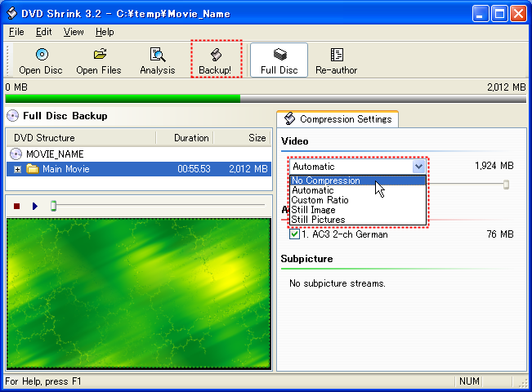The height and width of the screenshot is (392, 532).
Task: Switch to Re-author mode
Action: coord(336,56)
